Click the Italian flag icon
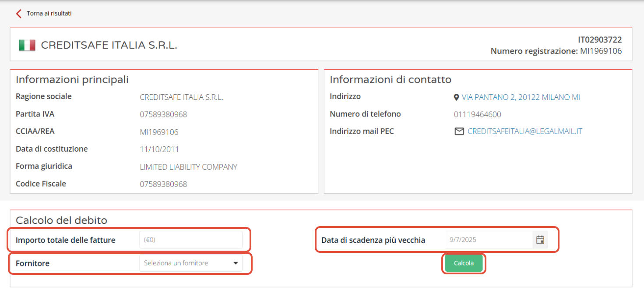644x298 pixels. (x=27, y=45)
